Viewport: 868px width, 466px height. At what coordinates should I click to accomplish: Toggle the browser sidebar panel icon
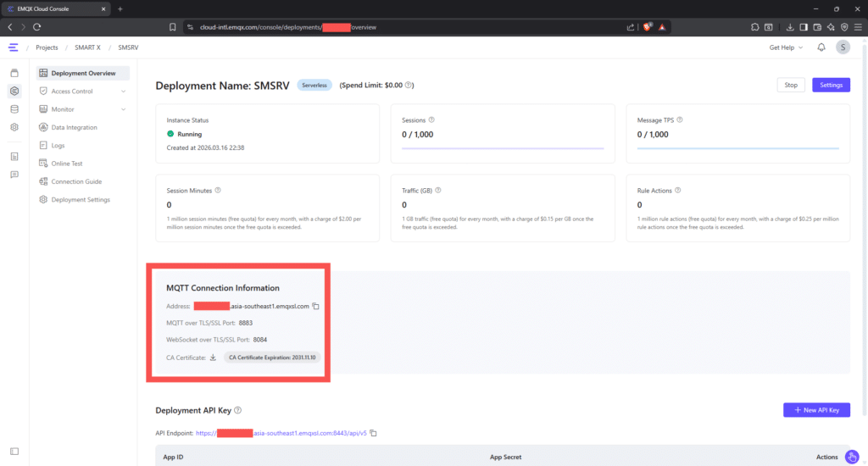[804, 27]
